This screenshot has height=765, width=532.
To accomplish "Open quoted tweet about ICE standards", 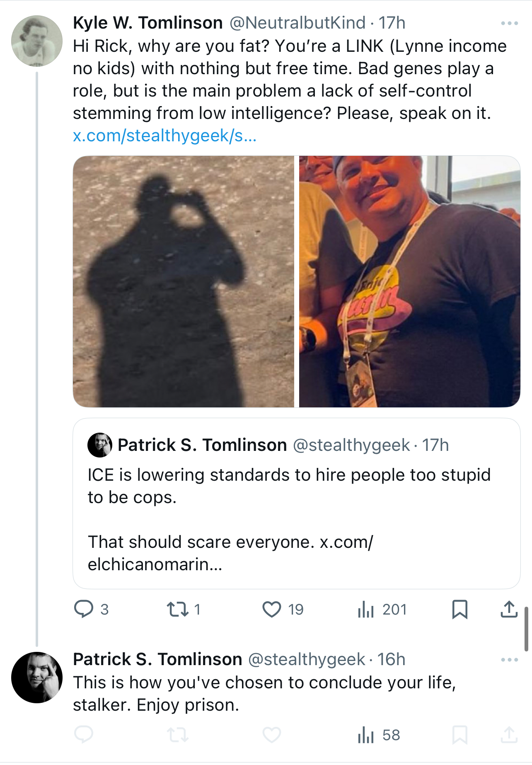I will tap(297, 504).
